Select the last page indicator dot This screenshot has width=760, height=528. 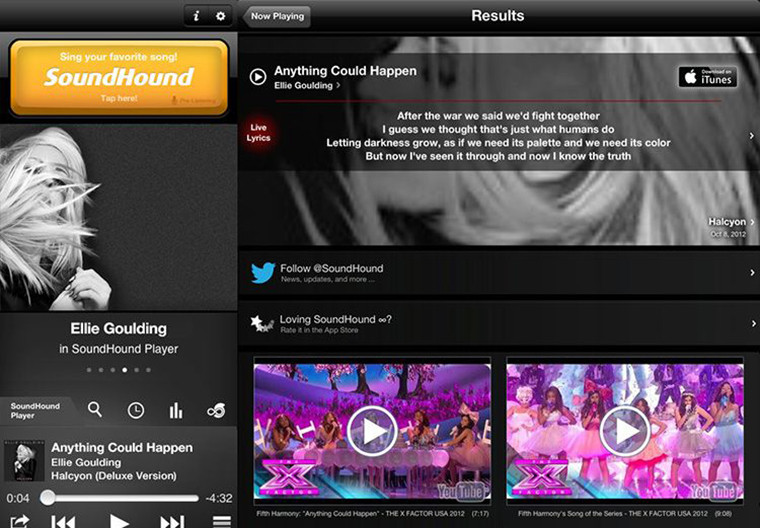[x=148, y=370]
